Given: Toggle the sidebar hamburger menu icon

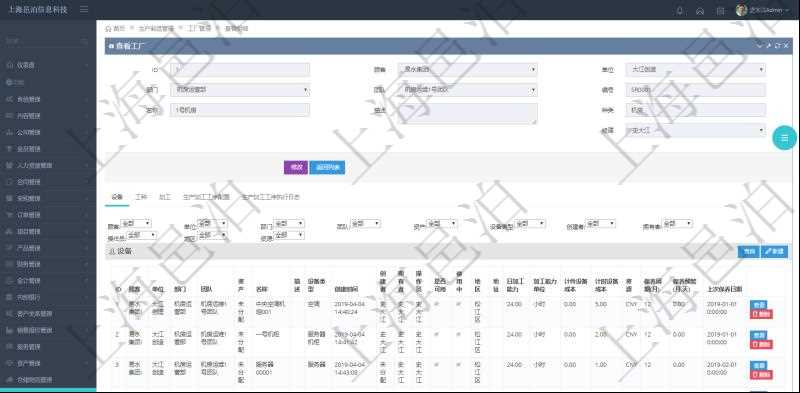Looking at the screenshot, I should click(84, 10).
